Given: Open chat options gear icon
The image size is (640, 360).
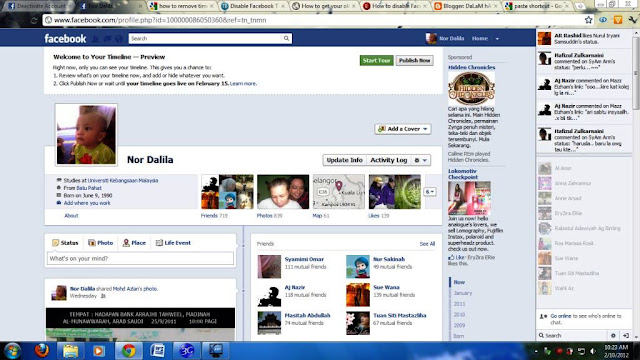Looking at the screenshot, I should [613, 336].
